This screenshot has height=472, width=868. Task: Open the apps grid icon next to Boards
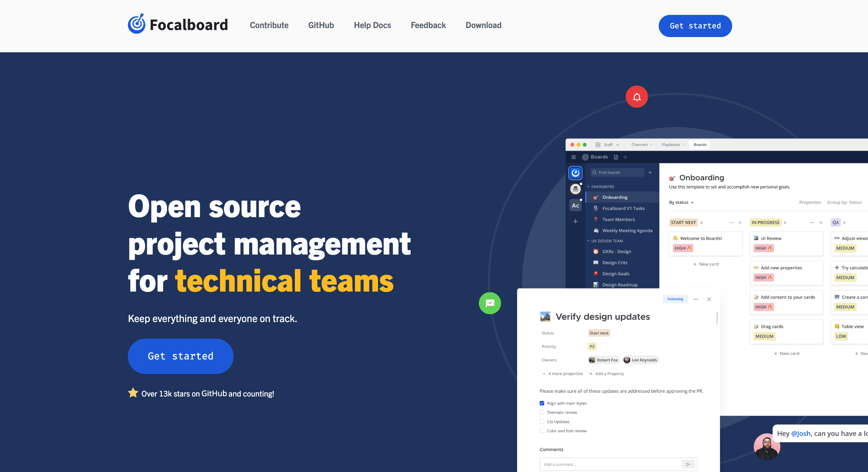point(573,157)
